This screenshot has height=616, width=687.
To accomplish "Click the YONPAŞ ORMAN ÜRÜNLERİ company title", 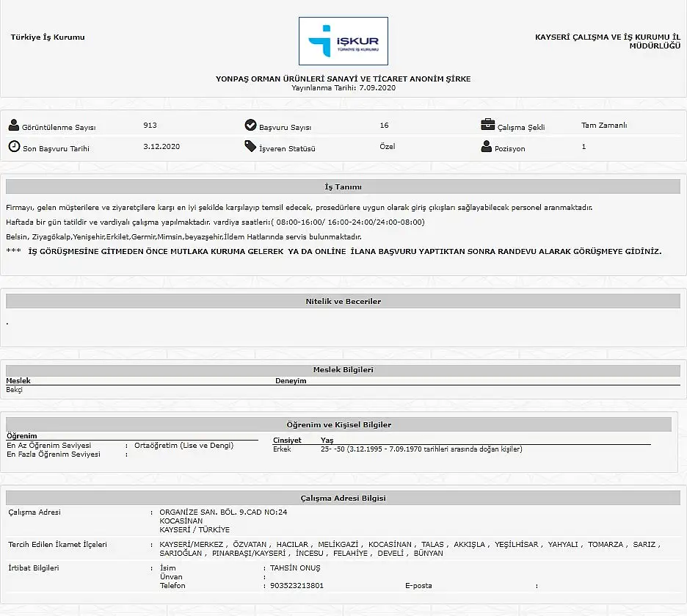I will (x=343, y=79).
